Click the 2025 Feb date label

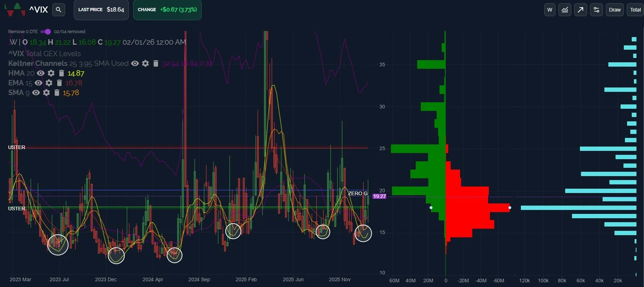point(246,279)
